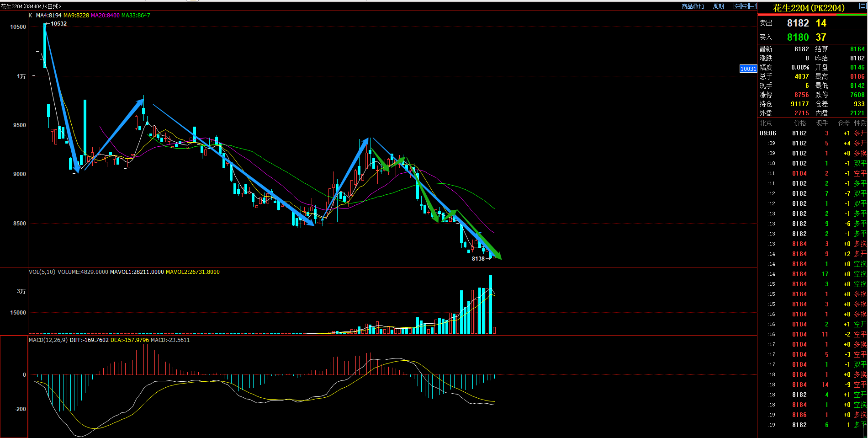The image size is (868, 438).
Task: Click the 跌停 value 7608
Action: coord(857,95)
